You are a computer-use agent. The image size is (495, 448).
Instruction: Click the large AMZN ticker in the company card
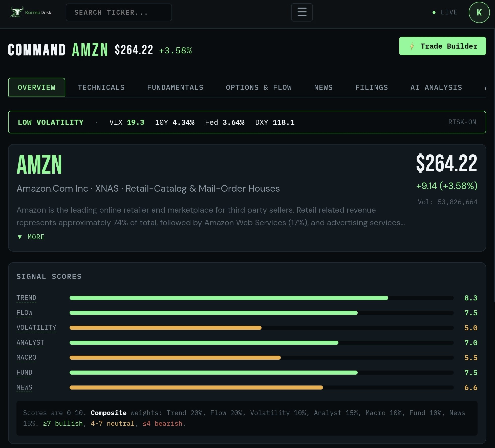39,165
